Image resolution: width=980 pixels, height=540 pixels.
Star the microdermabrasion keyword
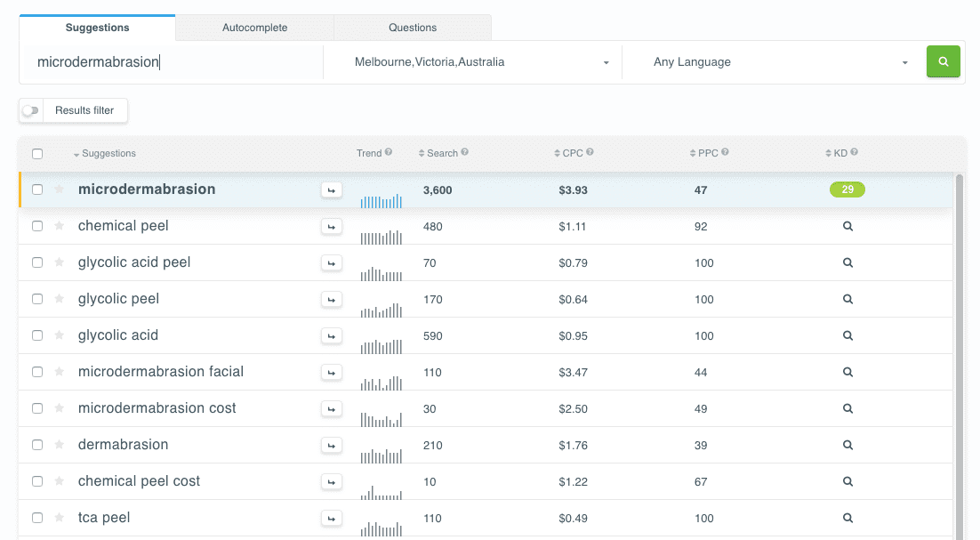(60, 189)
